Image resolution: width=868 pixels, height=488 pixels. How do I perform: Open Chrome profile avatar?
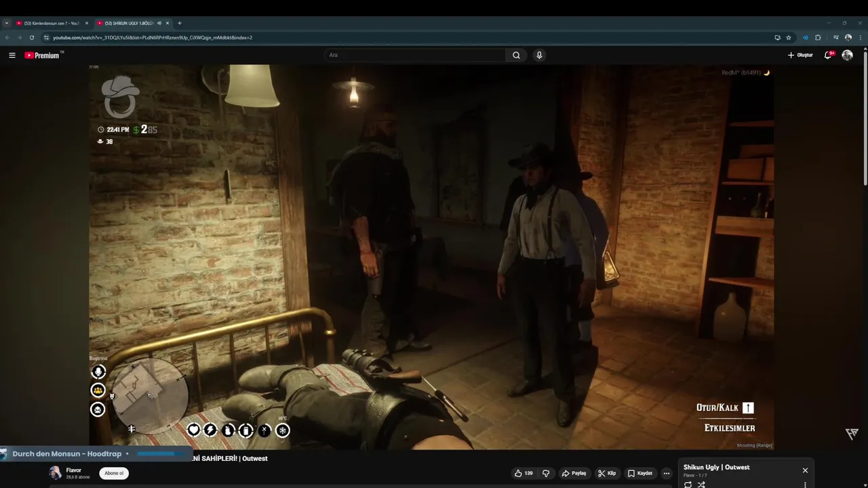point(848,37)
